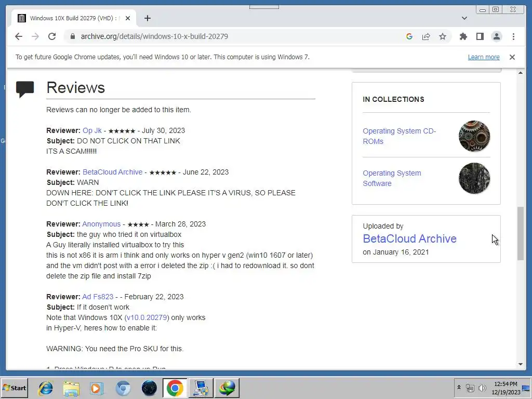
Task: Reload the archive.org page
Action: pos(52,36)
